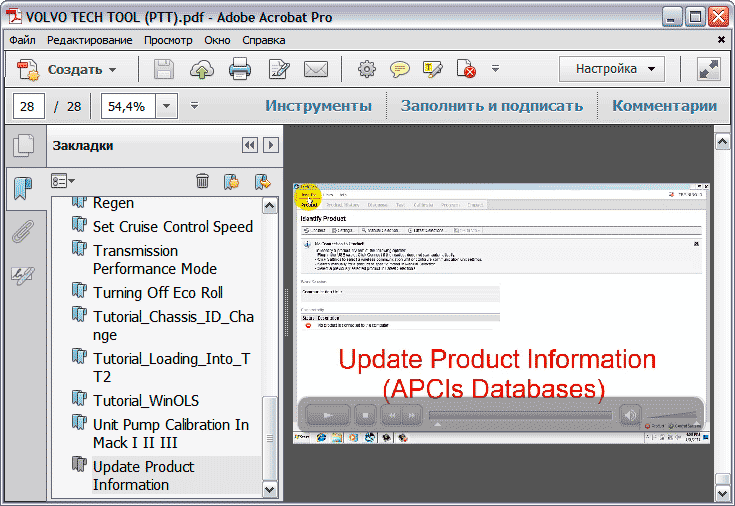Click the Save (floppy disk) icon

(164, 70)
